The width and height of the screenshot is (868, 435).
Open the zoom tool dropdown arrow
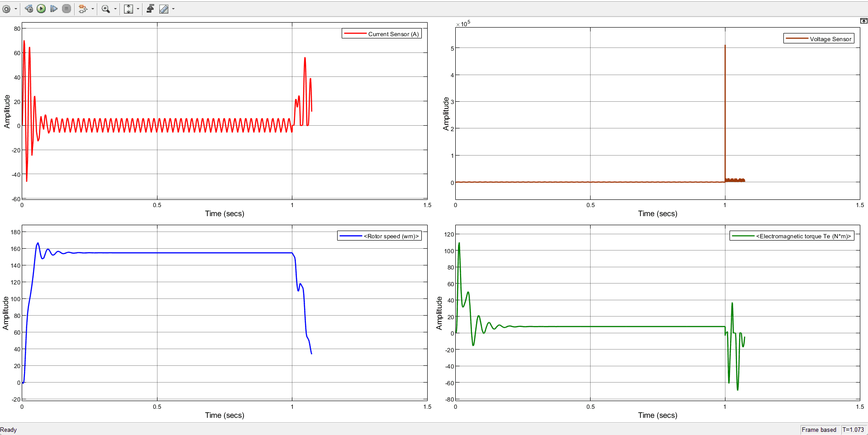click(115, 9)
